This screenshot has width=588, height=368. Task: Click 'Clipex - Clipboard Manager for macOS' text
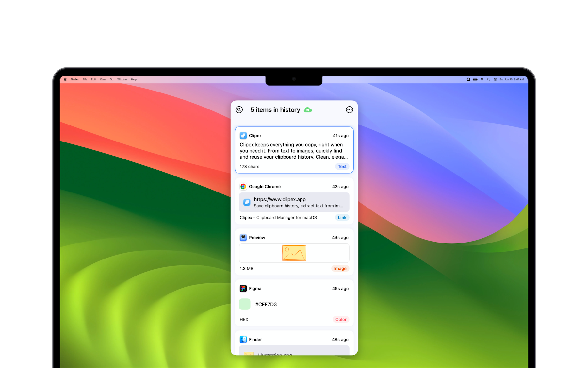pyautogui.click(x=278, y=218)
